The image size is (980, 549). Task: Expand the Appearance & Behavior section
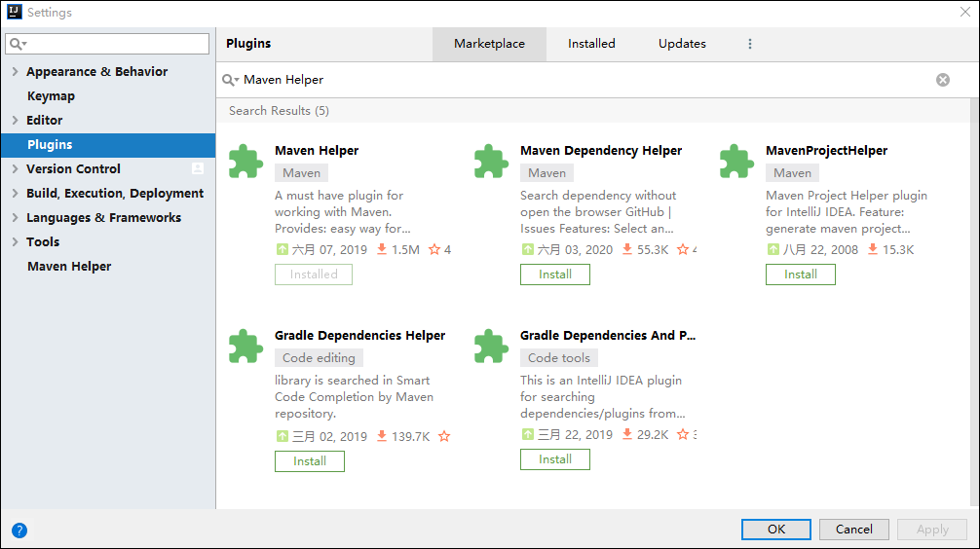(x=15, y=71)
